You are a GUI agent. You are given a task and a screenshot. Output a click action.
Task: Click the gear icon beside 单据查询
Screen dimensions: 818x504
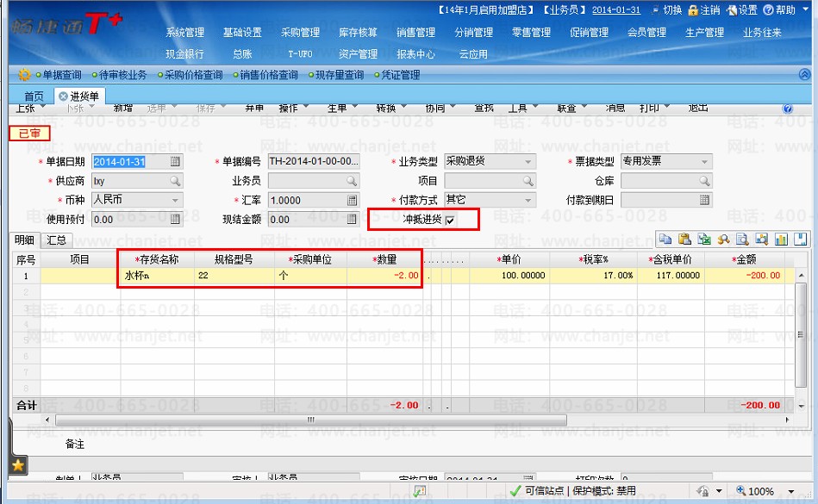coord(24,75)
